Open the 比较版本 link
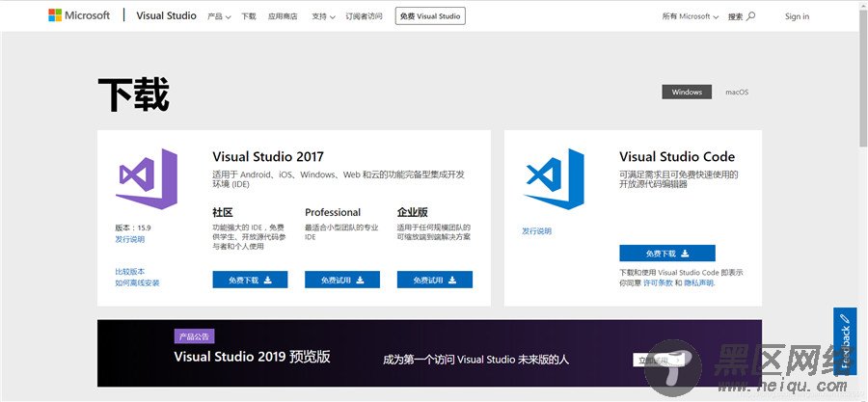This screenshot has height=402, width=868. pos(129,272)
